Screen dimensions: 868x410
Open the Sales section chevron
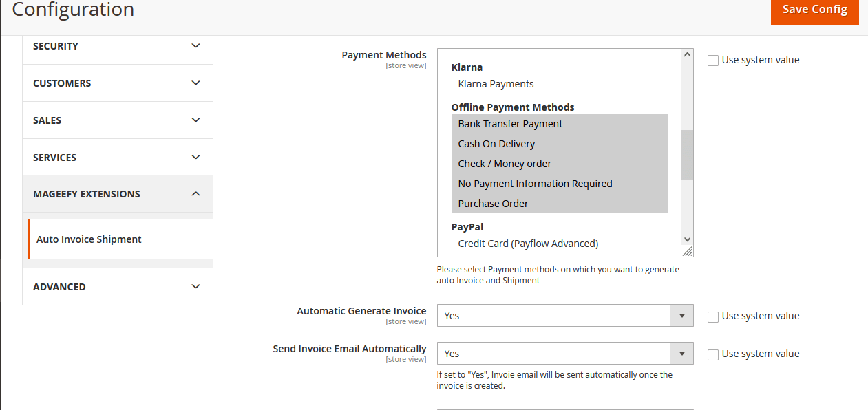click(x=195, y=120)
